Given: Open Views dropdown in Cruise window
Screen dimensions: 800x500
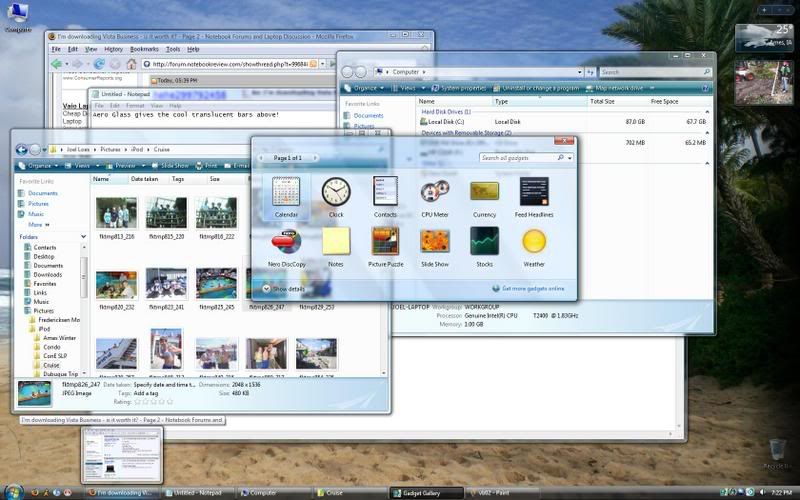Looking at the screenshot, I should (x=82, y=166).
